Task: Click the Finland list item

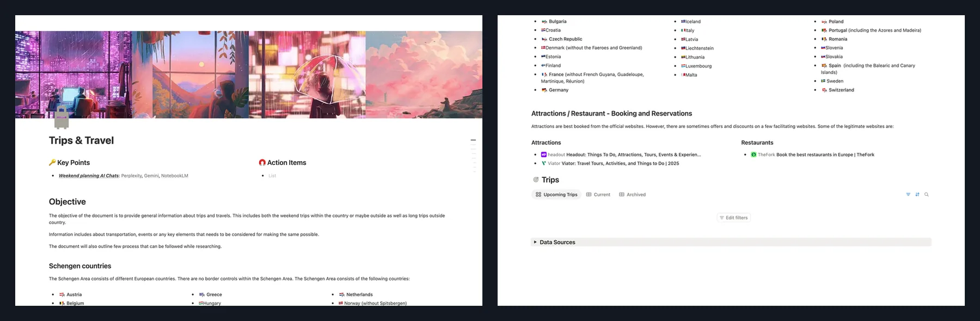Action: (550, 65)
